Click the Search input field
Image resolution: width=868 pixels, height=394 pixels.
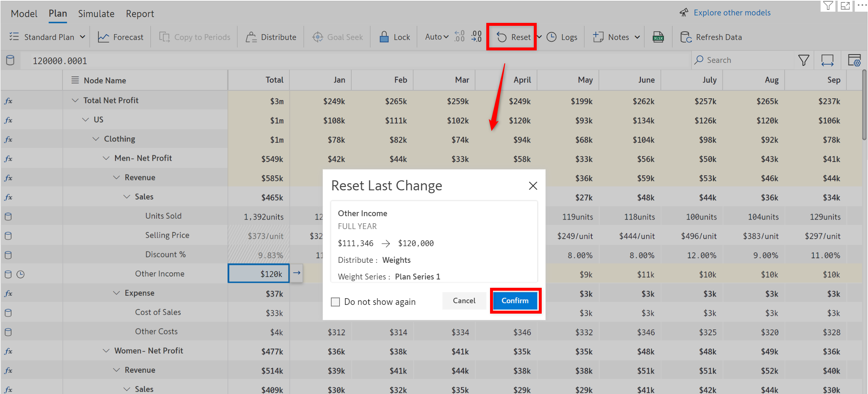coord(746,60)
